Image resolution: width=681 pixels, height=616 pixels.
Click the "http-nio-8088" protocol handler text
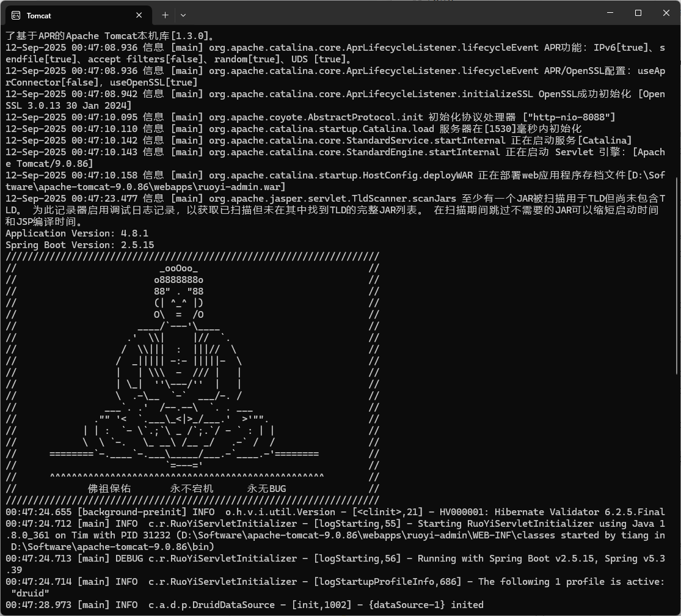570,117
